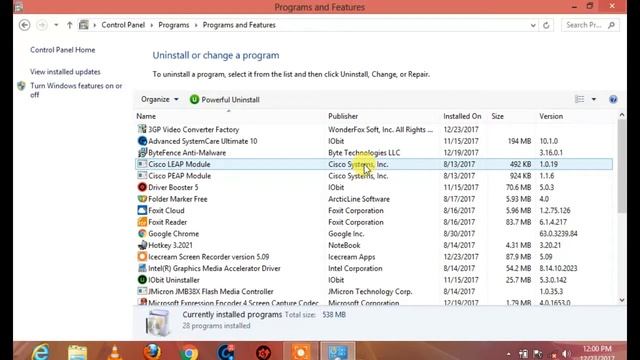Click the Powerful Uninstall button

(224, 99)
